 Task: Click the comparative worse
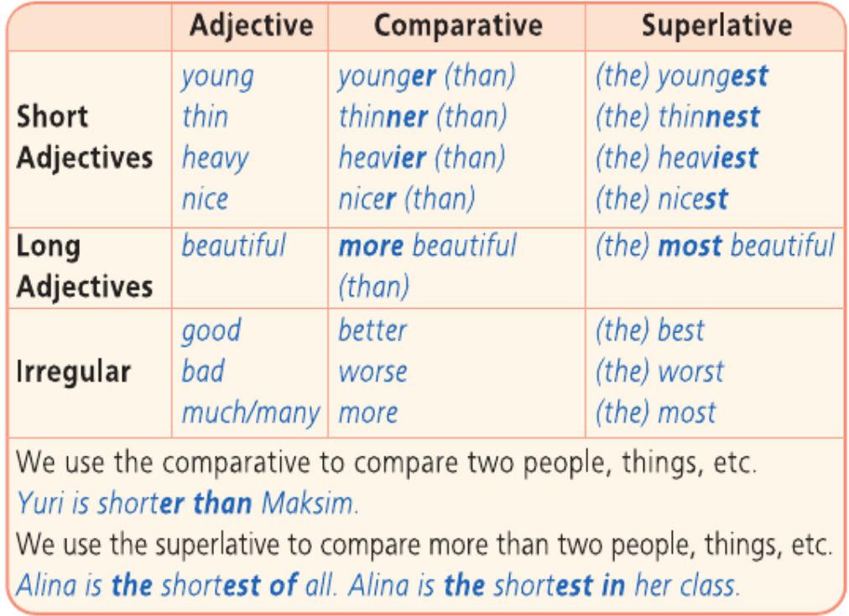pos(372,373)
